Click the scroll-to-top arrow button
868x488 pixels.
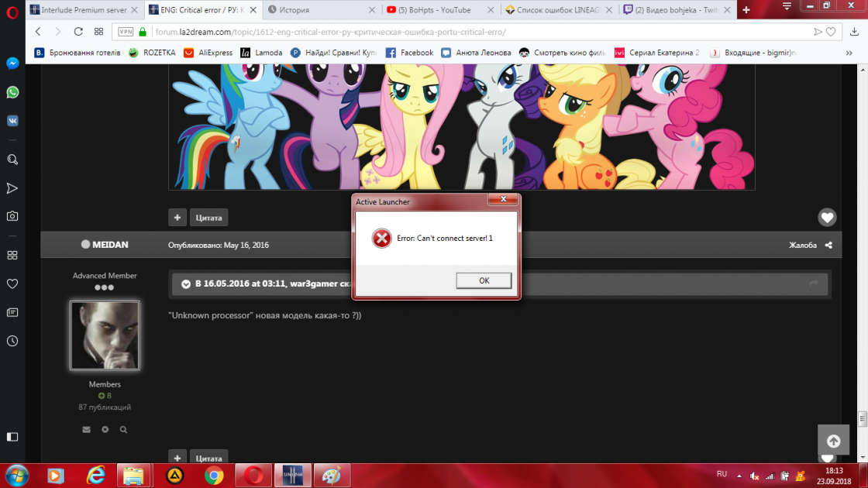pos(833,441)
